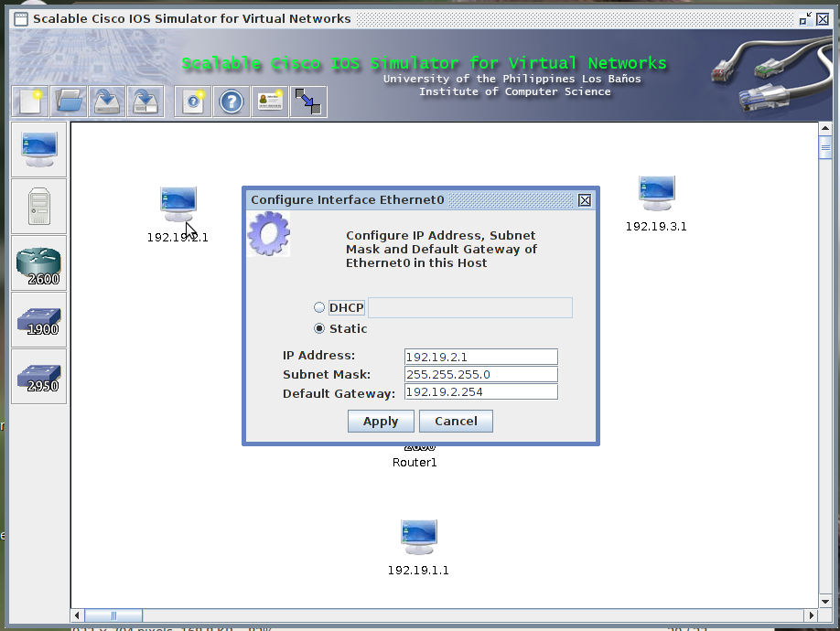Close the simulator main window
The height and width of the screenshot is (631, 840).
click(x=823, y=19)
